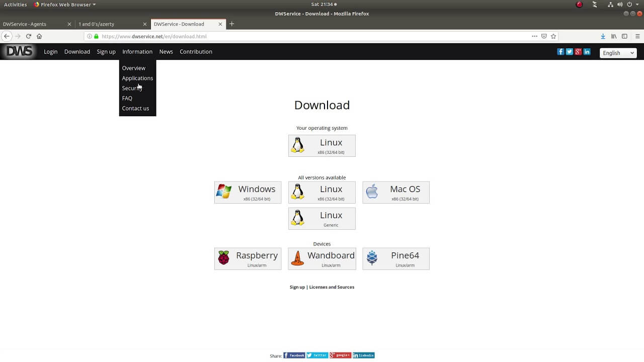Image resolution: width=644 pixels, height=362 pixels.
Task: Open the Firefox library icon
Action: click(614, 36)
